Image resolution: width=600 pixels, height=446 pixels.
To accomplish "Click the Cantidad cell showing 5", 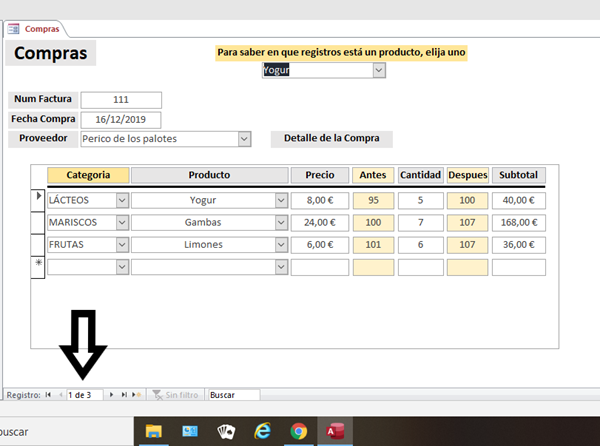I will [421, 200].
